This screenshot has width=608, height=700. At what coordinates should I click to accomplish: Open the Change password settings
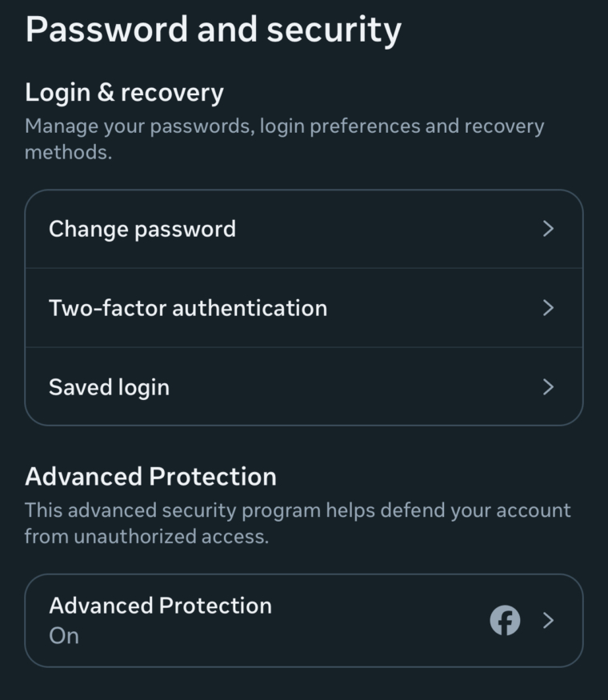(304, 229)
